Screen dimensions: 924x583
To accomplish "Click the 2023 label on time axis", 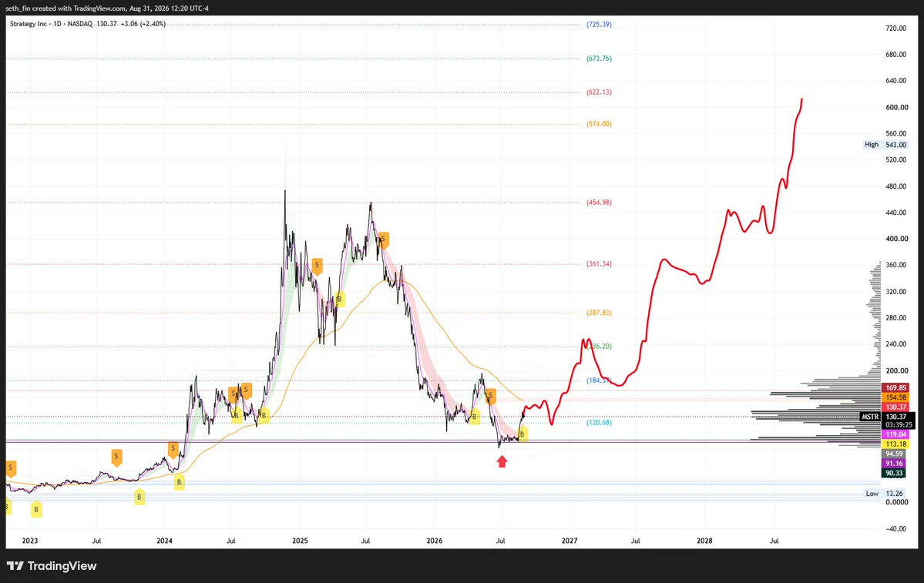I will click(x=29, y=541).
